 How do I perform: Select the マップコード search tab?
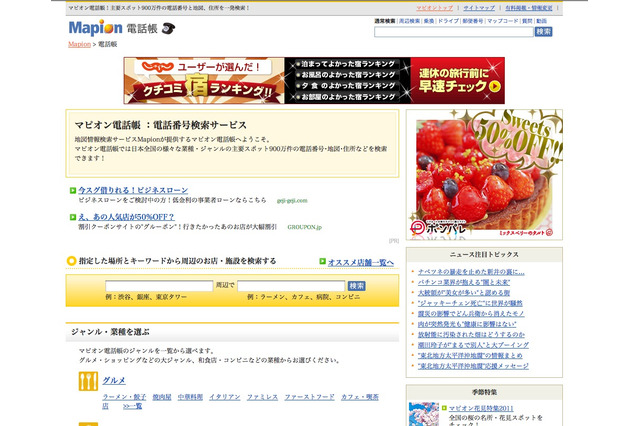click(x=502, y=21)
